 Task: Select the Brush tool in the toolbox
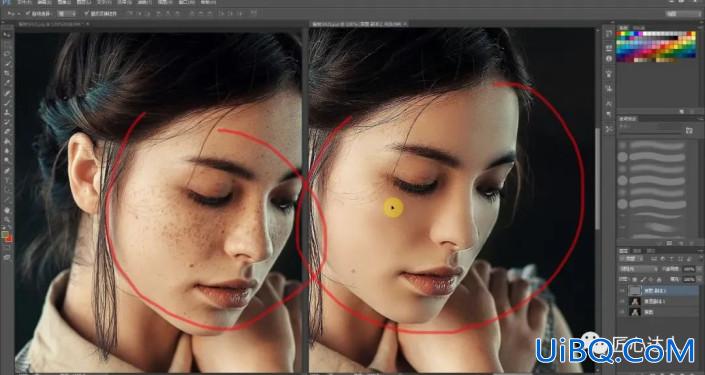tap(8, 103)
